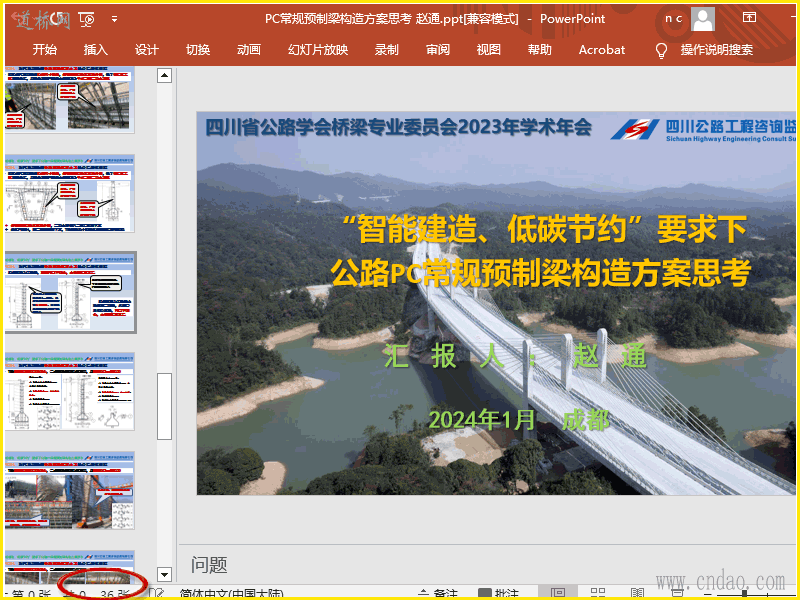Image resolution: width=800 pixels, height=600 pixels.
Task: Select the highlighted thumbnail with callout boxes
Action: point(70,292)
